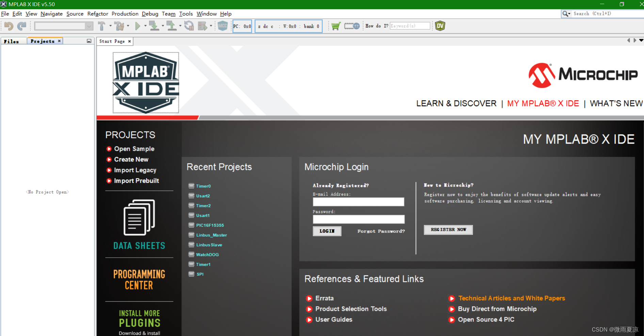Click the SPI project chip icon
This screenshot has height=336, width=644.
(191, 274)
